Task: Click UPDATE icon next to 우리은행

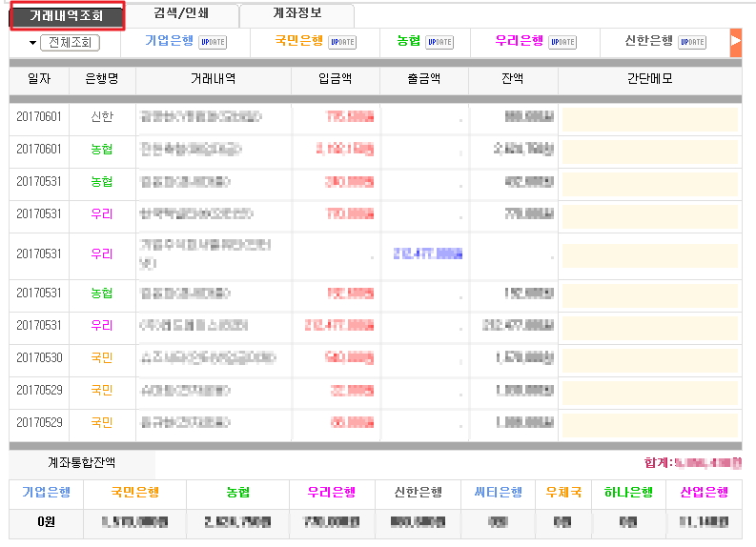Action: click(562, 43)
